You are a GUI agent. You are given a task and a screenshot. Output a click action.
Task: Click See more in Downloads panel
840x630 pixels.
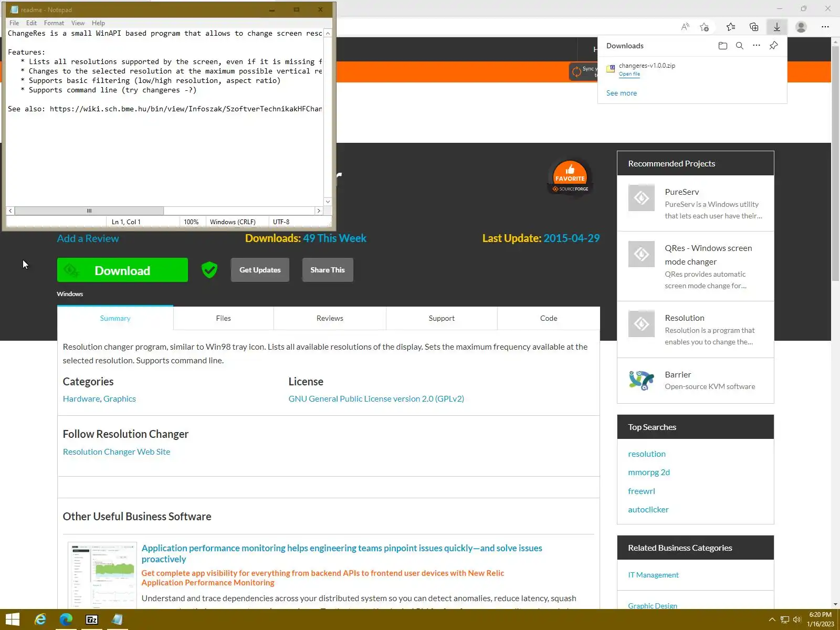click(622, 93)
